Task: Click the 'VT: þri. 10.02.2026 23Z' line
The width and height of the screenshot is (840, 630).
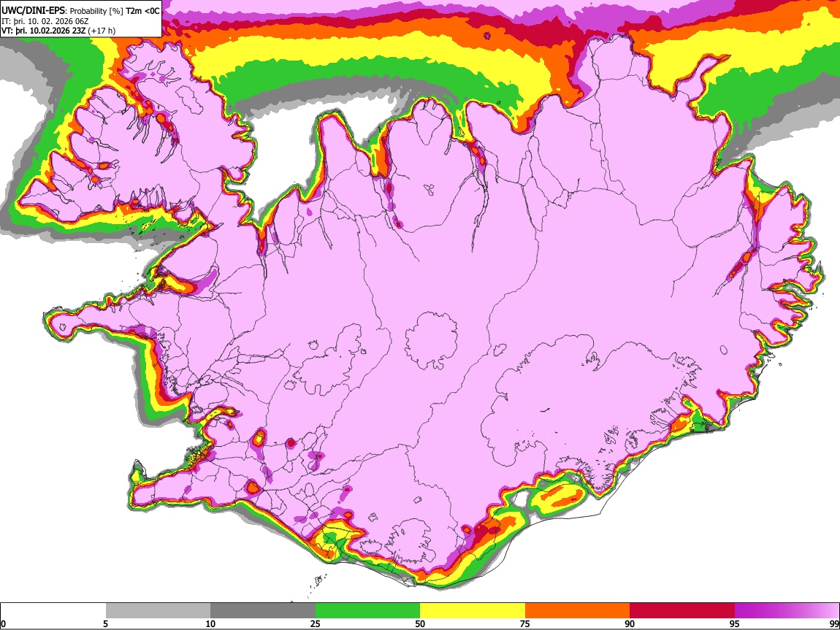Action: [x=43, y=31]
